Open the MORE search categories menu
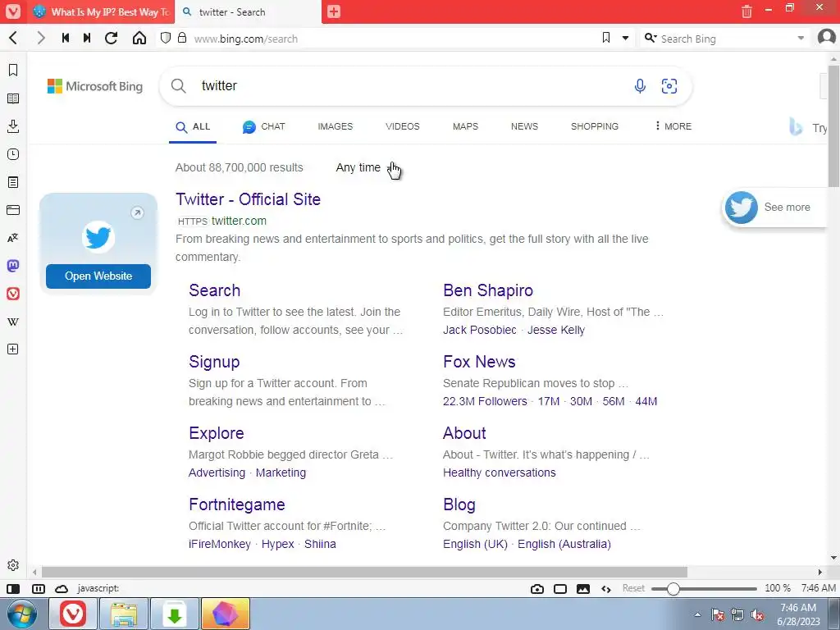Screen dimensions: 840x630 (673, 126)
